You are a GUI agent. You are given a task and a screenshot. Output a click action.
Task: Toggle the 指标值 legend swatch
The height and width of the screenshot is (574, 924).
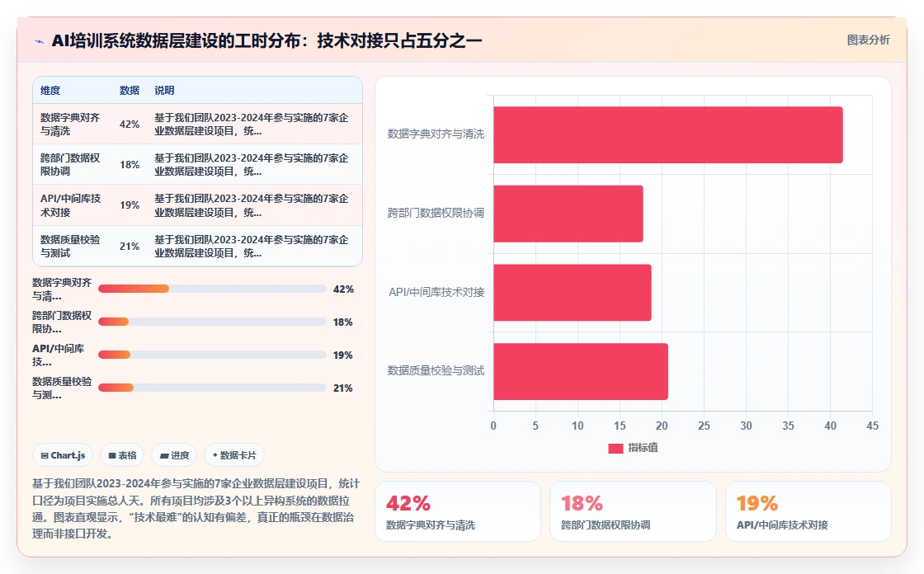(x=615, y=448)
